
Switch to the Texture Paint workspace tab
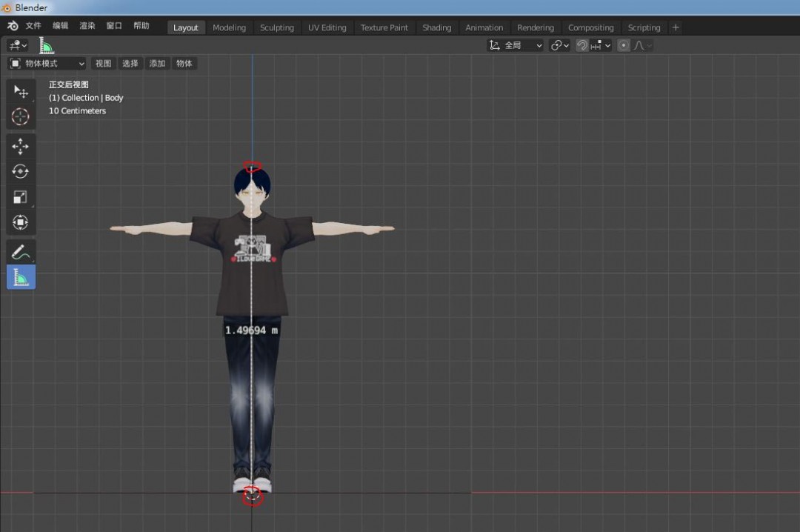pyautogui.click(x=384, y=27)
